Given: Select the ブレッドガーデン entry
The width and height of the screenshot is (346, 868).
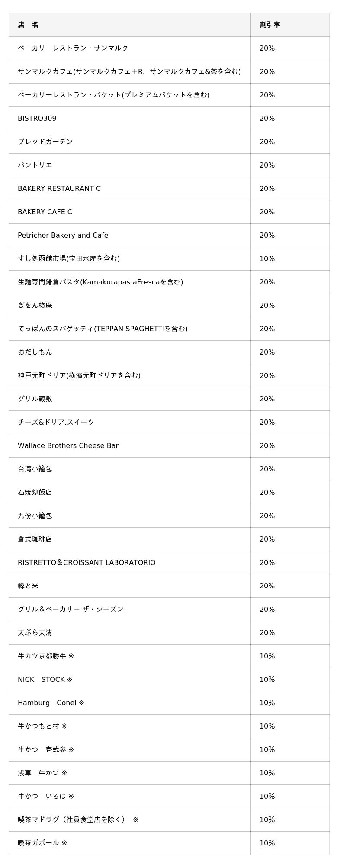Looking at the screenshot, I should coord(45,142).
